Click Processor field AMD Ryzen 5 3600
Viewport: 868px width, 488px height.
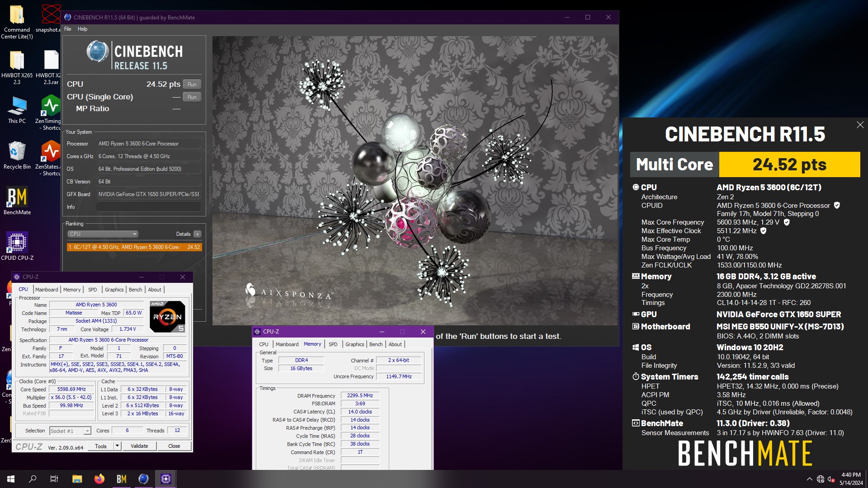tap(148, 144)
